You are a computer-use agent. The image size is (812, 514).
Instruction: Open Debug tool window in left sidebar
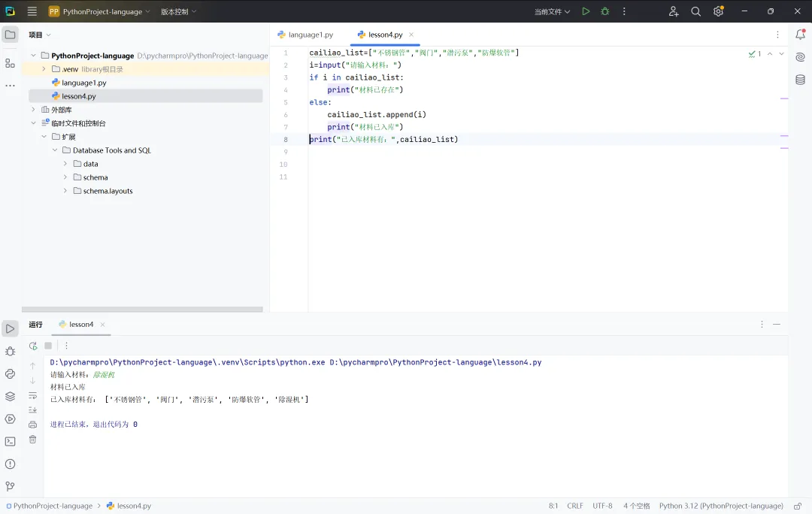tap(10, 352)
